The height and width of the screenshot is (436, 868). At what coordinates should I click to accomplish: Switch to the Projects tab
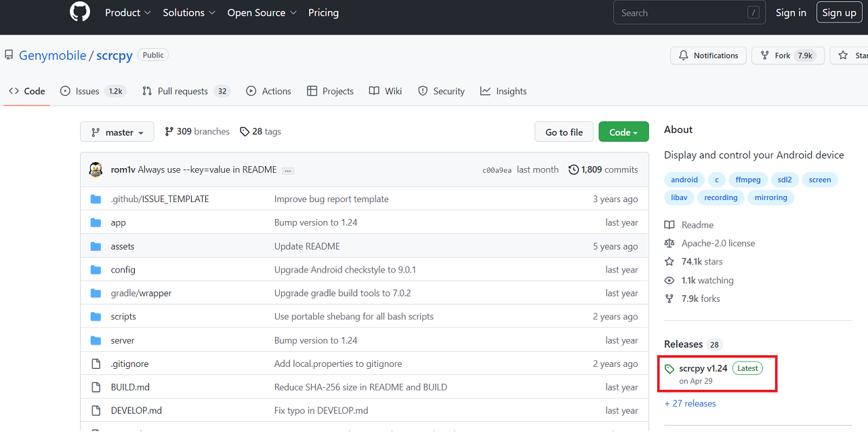pyautogui.click(x=330, y=91)
